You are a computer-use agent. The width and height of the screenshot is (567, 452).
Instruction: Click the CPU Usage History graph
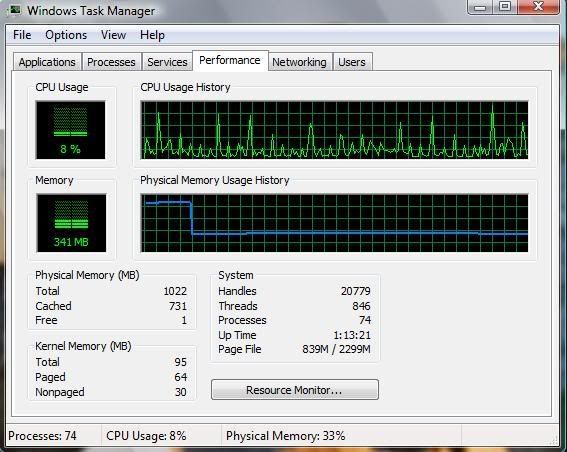pos(334,130)
